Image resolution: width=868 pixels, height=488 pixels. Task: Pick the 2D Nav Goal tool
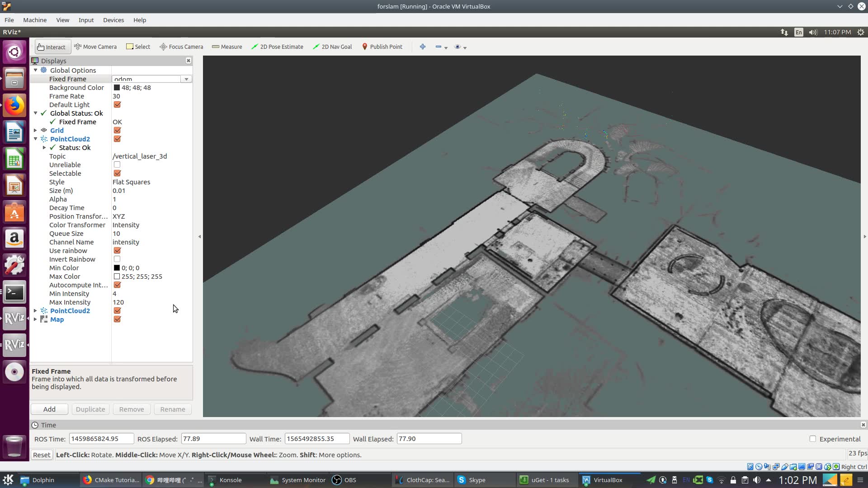click(332, 47)
